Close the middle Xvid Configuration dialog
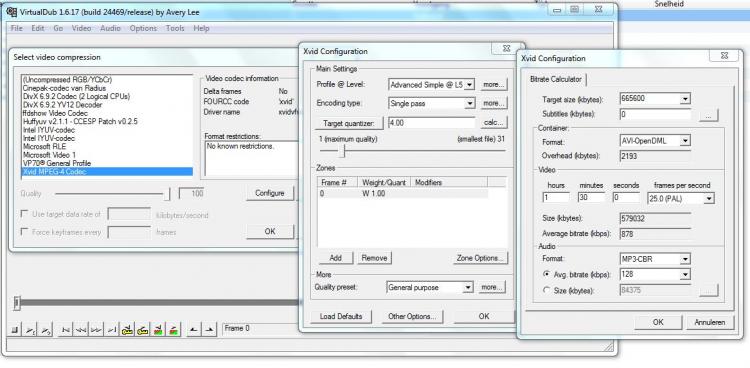The image size is (750, 368). point(506,48)
